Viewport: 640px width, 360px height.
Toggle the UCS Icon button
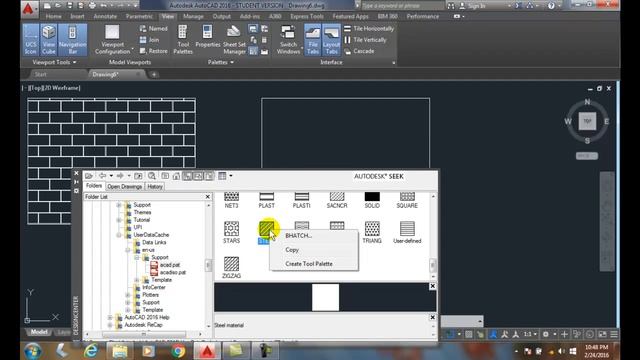coord(31,40)
